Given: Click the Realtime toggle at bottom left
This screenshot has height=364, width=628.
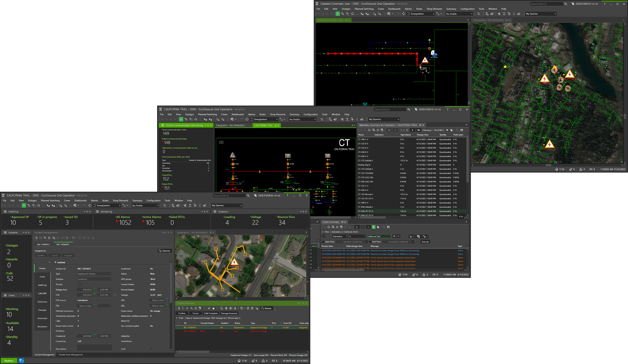Looking at the screenshot, I should point(9,361).
